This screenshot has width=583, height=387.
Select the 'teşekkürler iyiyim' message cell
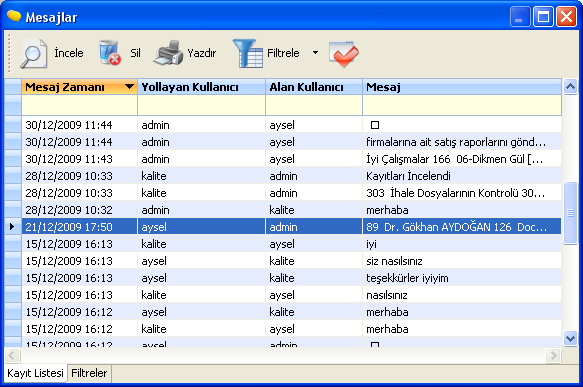[462, 278]
